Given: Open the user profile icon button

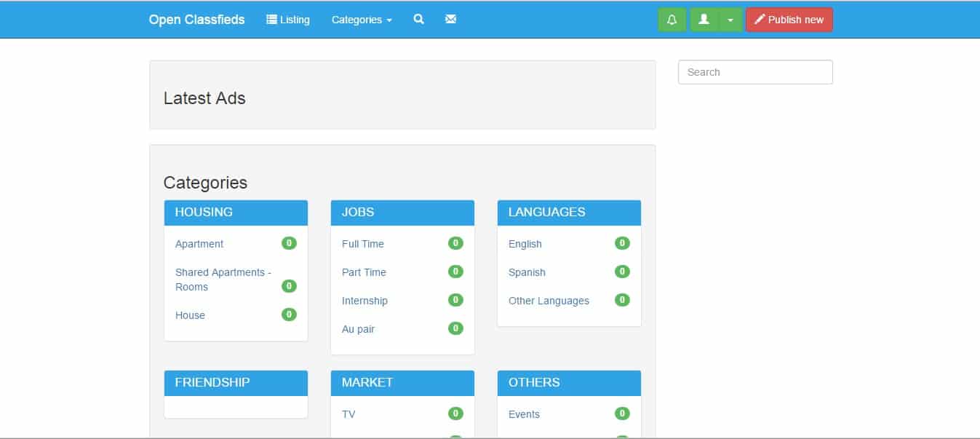Looking at the screenshot, I should (704, 20).
